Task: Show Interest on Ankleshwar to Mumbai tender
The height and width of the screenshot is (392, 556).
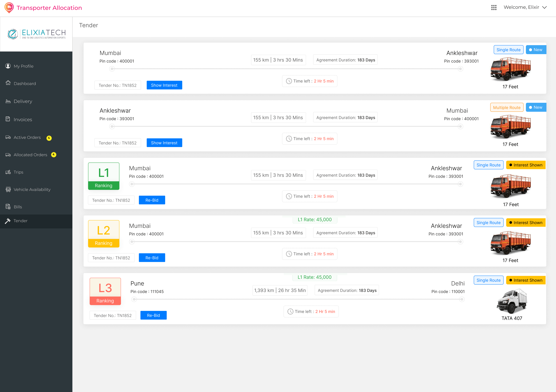Action: [164, 143]
